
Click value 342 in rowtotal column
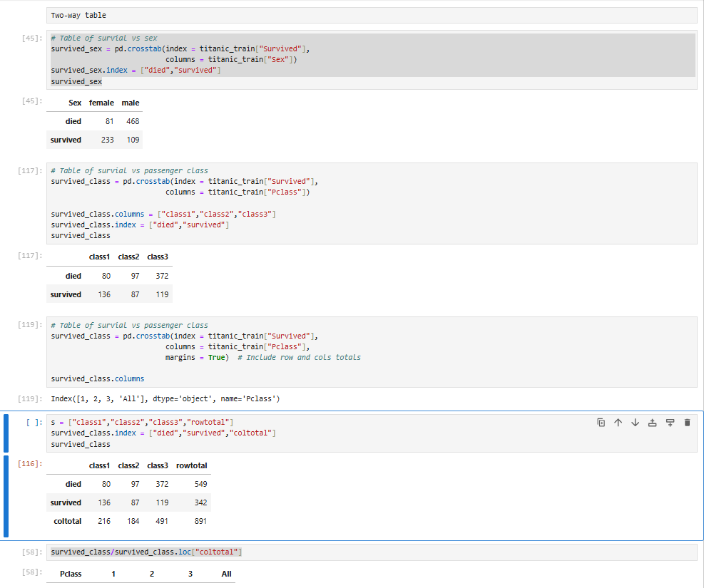[x=200, y=502]
